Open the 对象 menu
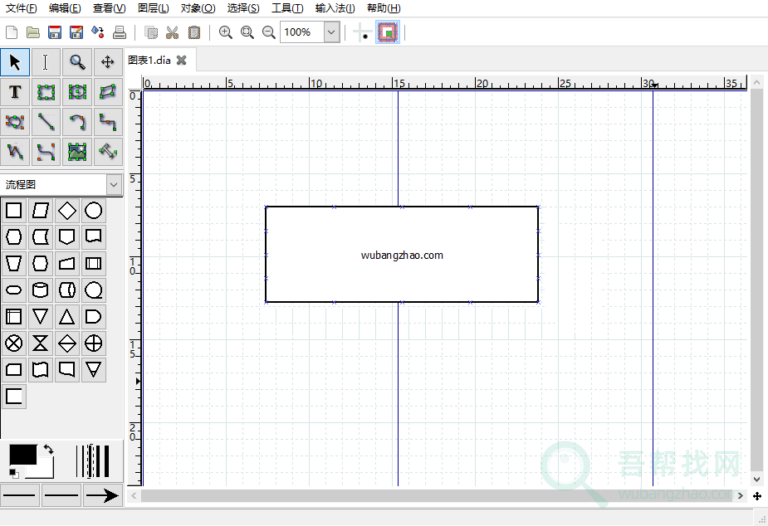Image resolution: width=768 pixels, height=526 pixels. coord(197,8)
